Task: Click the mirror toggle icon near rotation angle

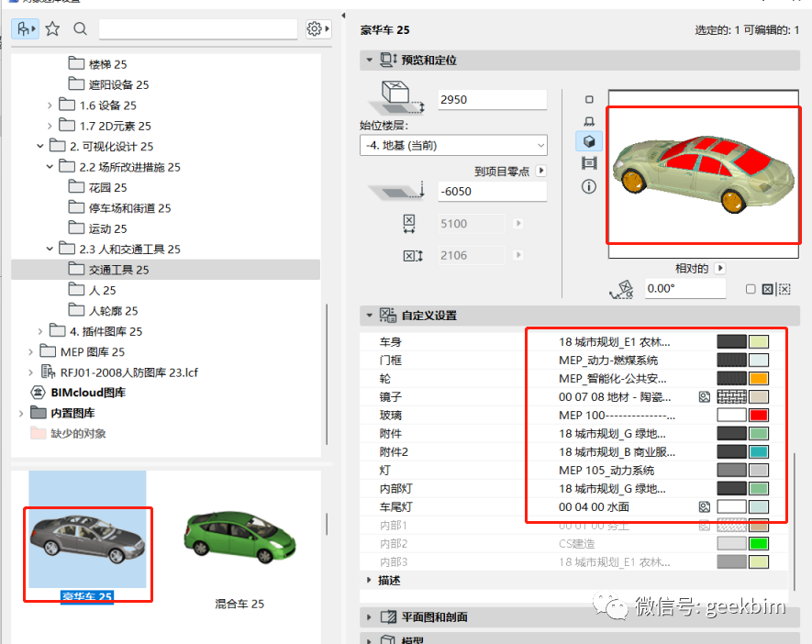Action: click(x=767, y=289)
